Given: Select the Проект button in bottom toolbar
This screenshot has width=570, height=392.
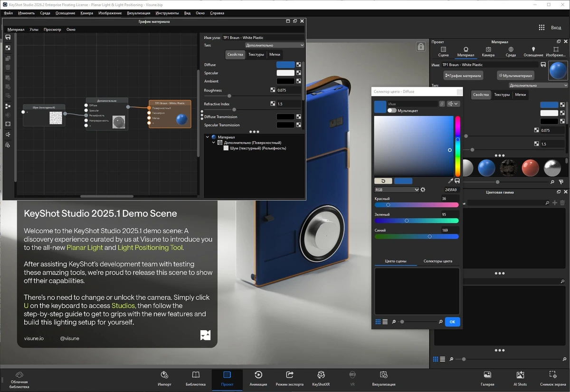Looking at the screenshot, I should pyautogui.click(x=227, y=379).
